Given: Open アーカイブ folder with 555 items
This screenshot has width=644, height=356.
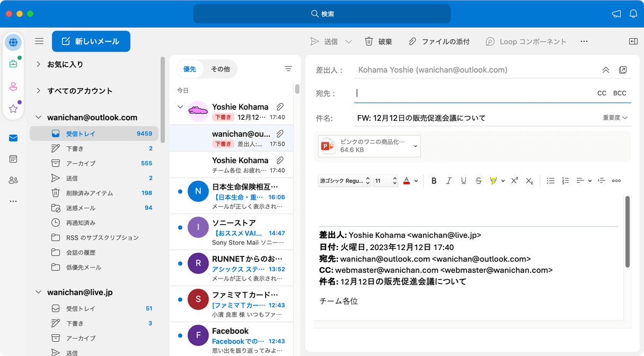Looking at the screenshot, I should (x=94, y=163).
